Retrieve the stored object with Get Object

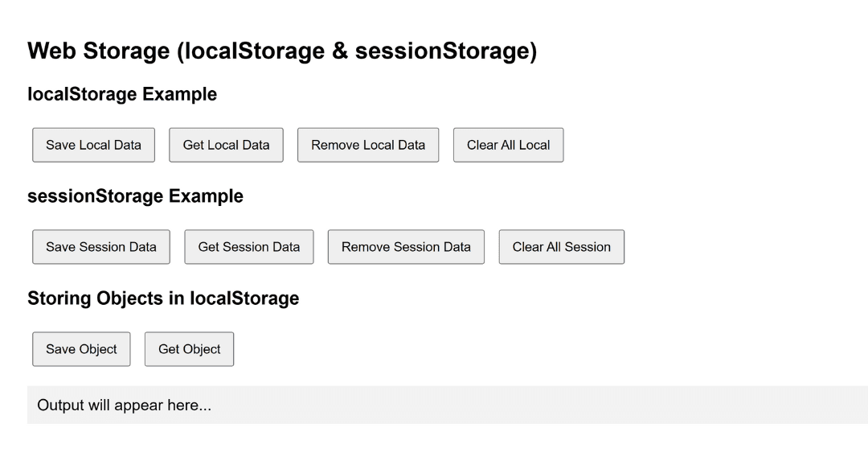[189, 349]
